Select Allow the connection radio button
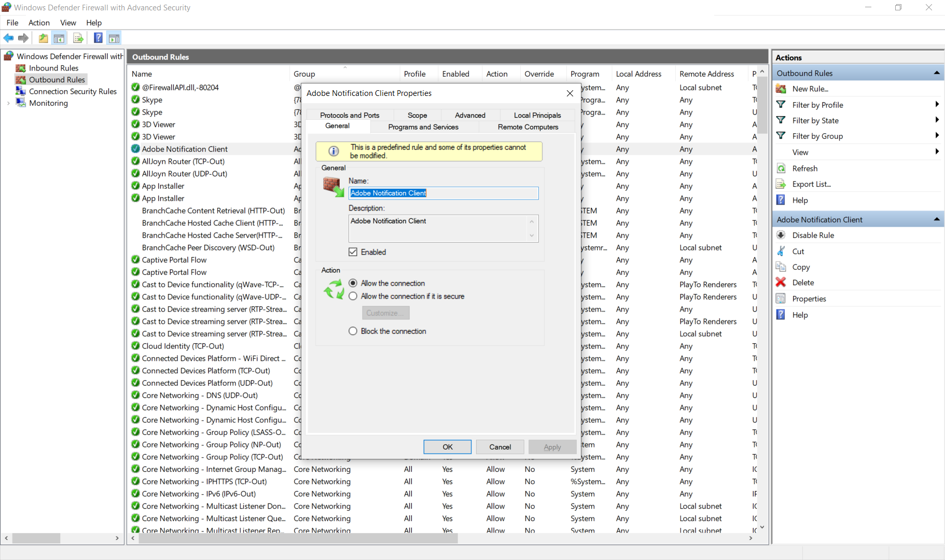The width and height of the screenshot is (945, 560). pyautogui.click(x=353, y=283)
